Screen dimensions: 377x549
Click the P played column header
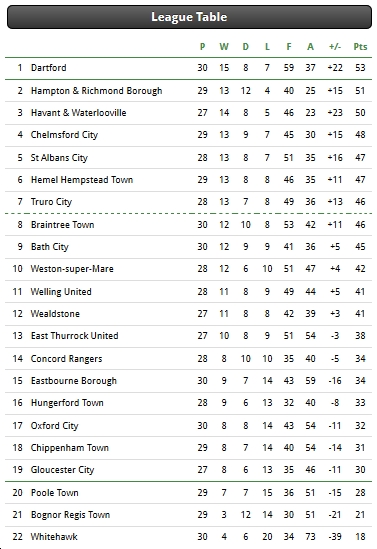point(202,47)
